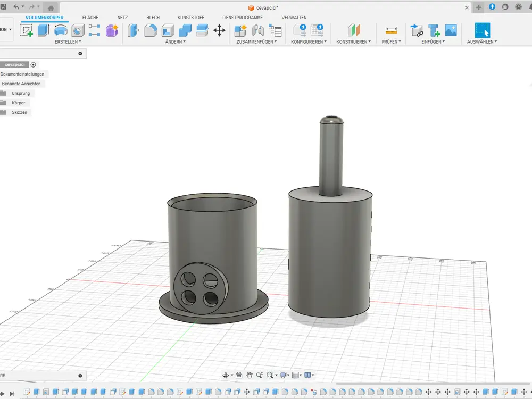Select the Hole tool
The image size is (532, 399).
pos(78,30)
